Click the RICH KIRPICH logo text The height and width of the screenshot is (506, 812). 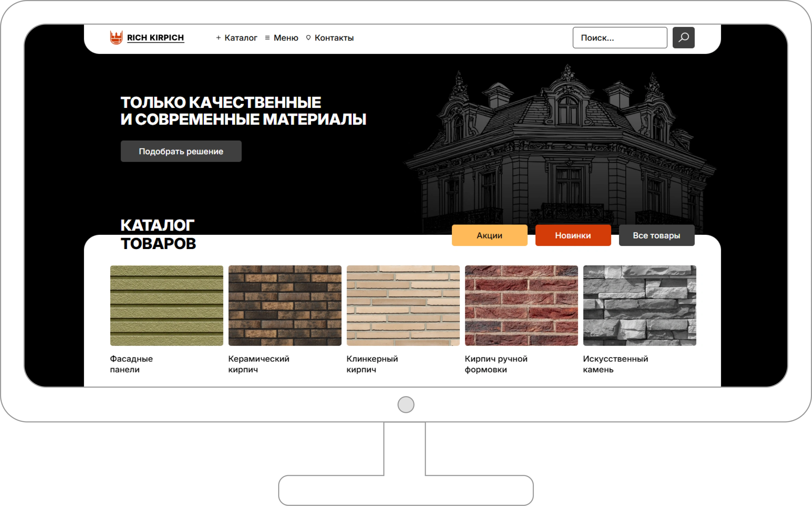tap(156, 38)
